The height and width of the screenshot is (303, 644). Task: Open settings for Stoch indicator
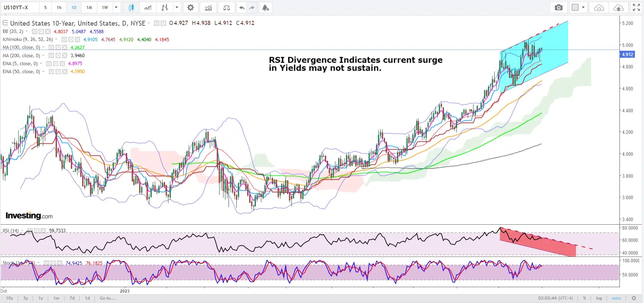click(x=53, y=263)
